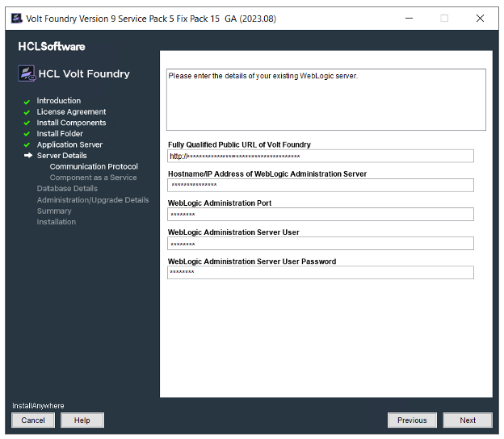Click the HCLSoftware brand text
Viewport: 504px width, 439px height.
point(52,47)
